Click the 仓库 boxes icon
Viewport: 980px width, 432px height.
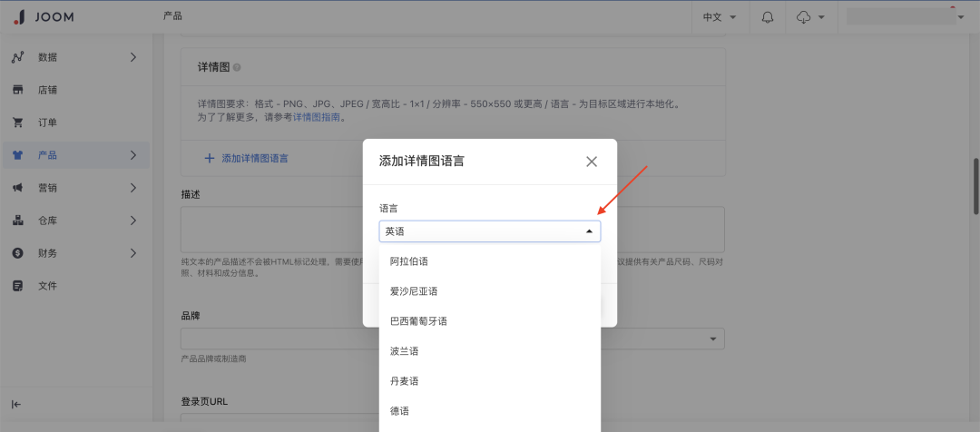tap(18, 220)
